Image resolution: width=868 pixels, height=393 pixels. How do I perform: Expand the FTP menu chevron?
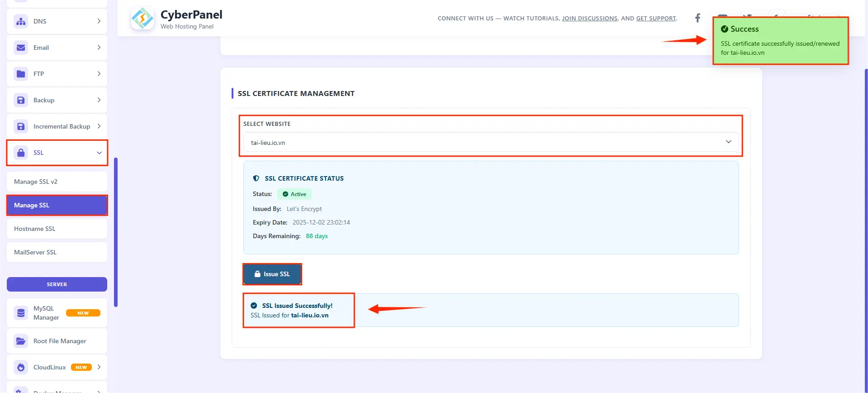point(99,74)
